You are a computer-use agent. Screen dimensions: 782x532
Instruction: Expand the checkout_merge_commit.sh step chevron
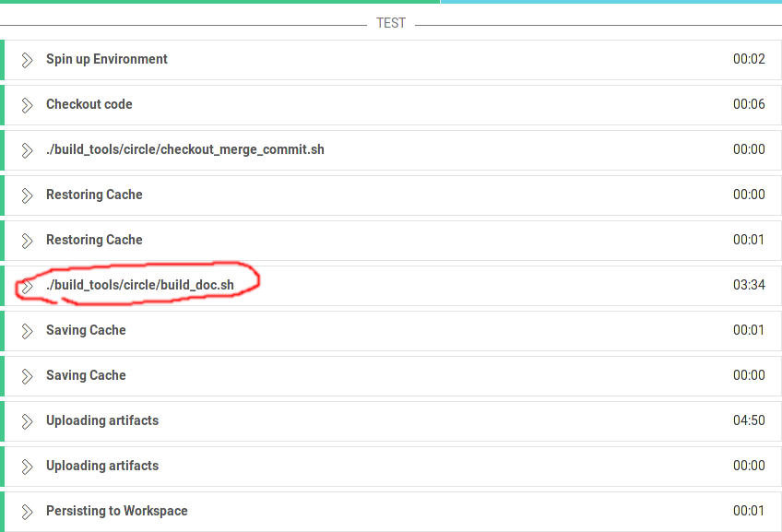[x=27, y=150]
